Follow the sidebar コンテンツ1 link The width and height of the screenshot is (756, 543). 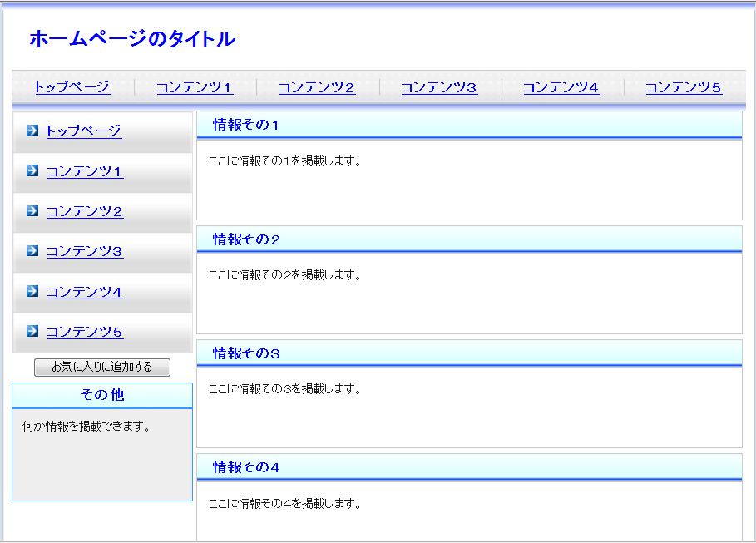(85, 171)
